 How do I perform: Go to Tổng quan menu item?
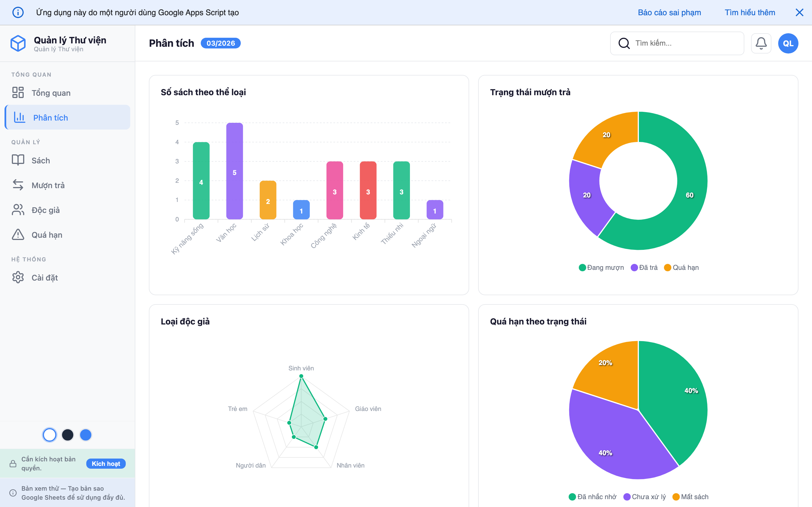point(51,93)
